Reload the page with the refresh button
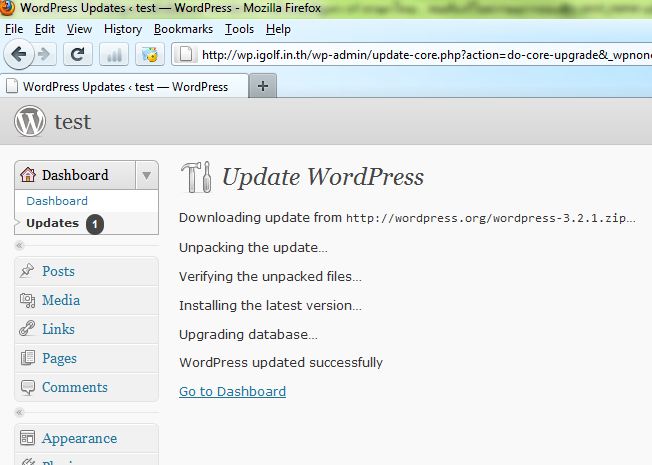Screen dimensions: 652x465 click(78, 54)
